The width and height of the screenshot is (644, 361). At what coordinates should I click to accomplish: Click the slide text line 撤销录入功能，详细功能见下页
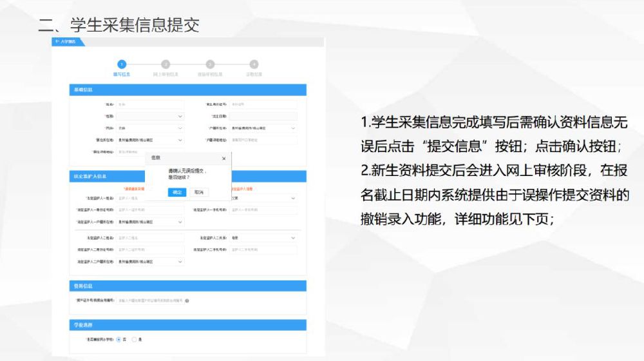(x=457, y=219)
